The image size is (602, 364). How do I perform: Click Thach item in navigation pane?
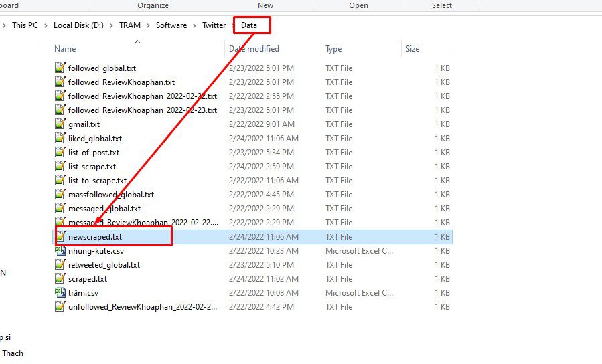tap(13, 353)
